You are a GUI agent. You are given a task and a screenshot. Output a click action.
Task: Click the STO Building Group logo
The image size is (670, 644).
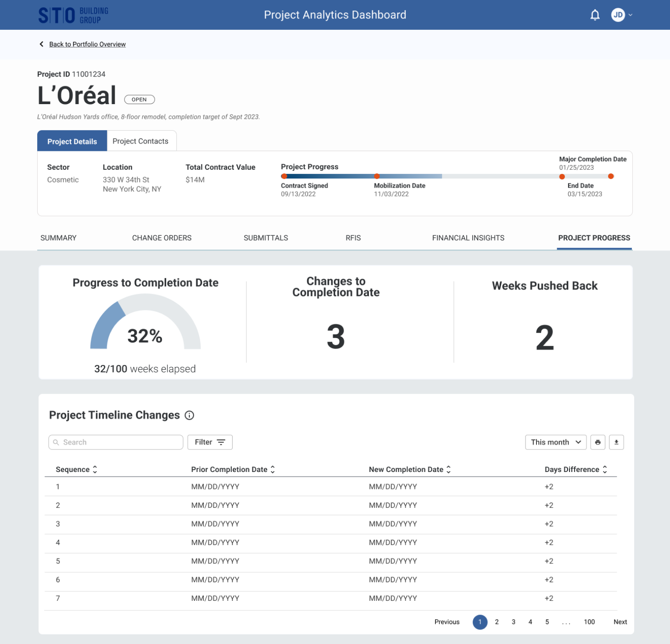73,15
